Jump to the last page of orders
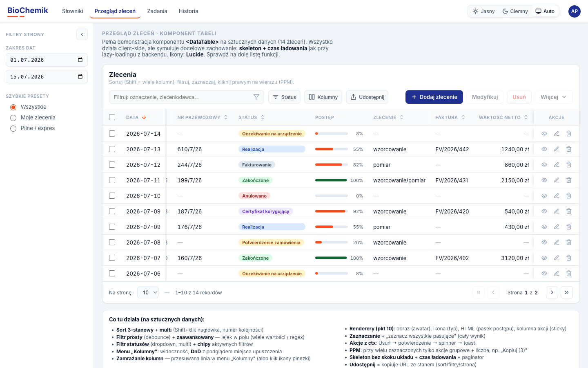588x368 pixels. pyautogui.click(x=567, y=292)
